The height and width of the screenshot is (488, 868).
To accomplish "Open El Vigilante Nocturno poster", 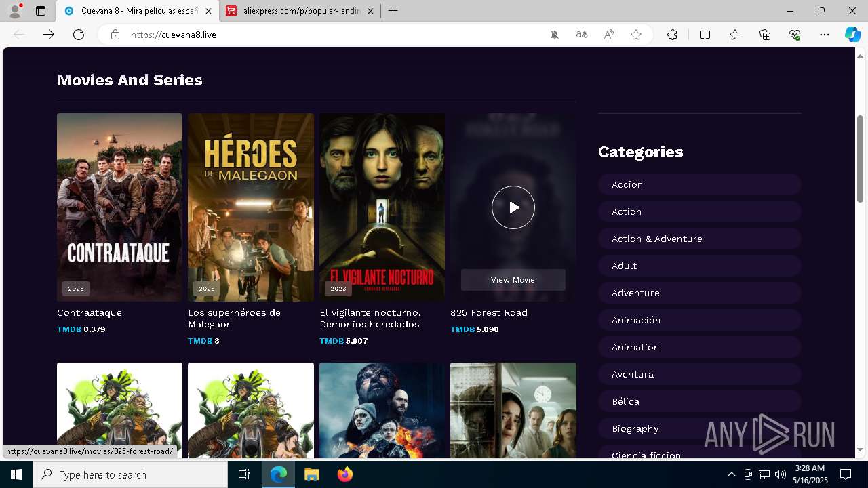I will point(382,207).
